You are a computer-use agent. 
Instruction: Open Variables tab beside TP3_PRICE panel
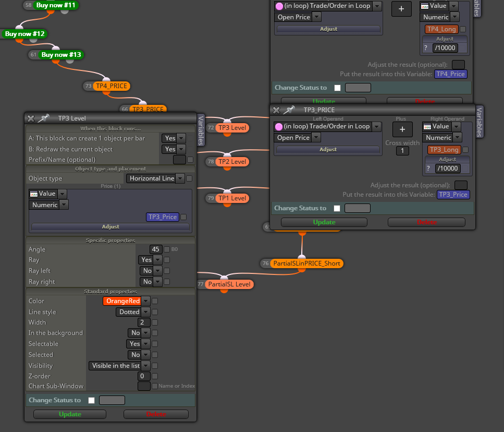(x=480, y=122)
